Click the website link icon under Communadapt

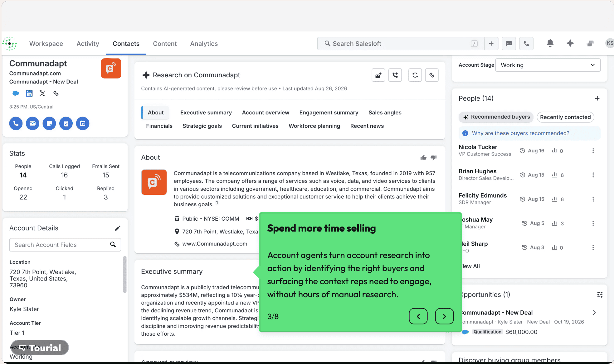(x=56, y=93)
